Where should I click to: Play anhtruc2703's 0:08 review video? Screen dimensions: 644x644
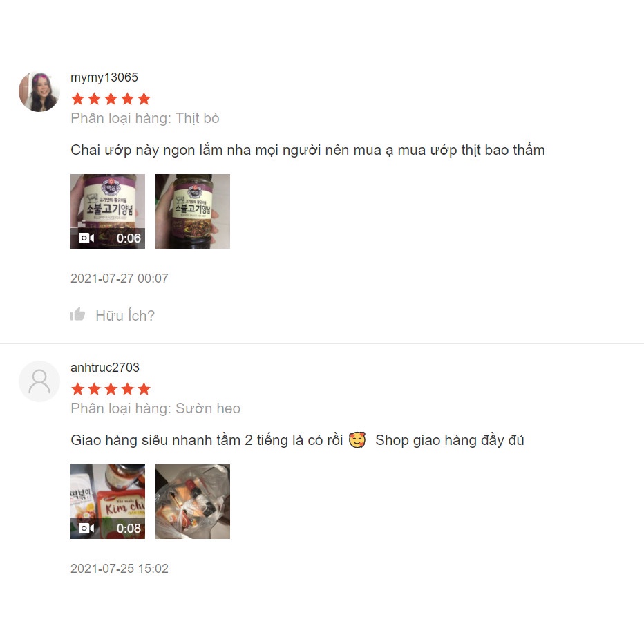click(108, 502)
